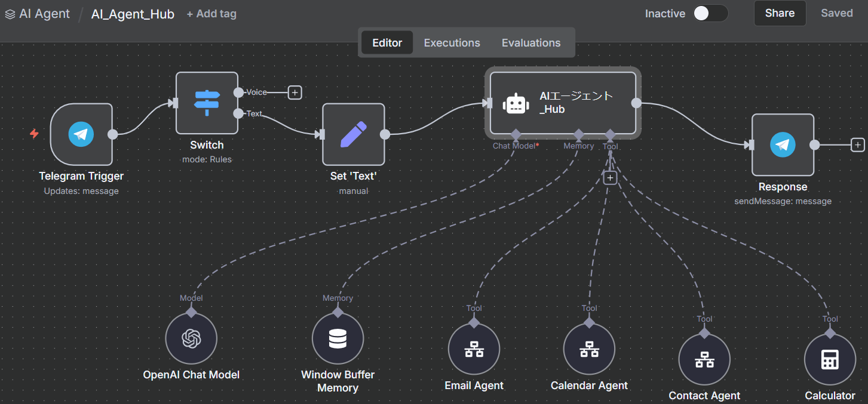
Task: Click the AI Agent Hub output dot
Action: [x=636, y=103]
